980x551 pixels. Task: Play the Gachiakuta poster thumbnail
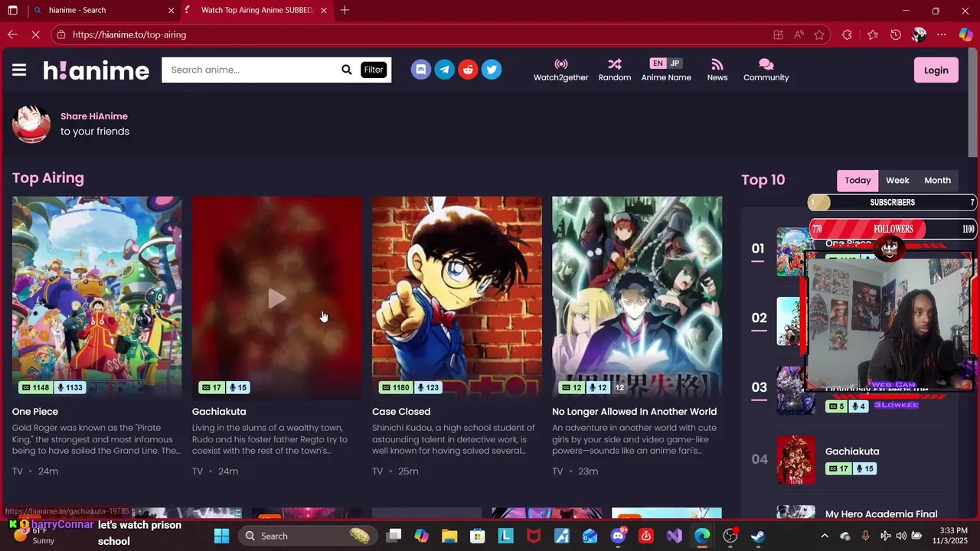point(276,298)
